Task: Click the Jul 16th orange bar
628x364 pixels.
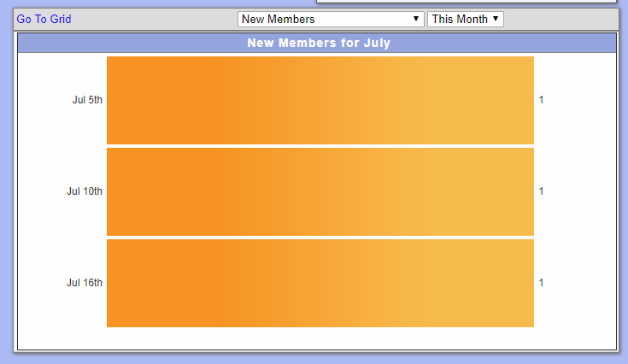Action: tap(320, 283)
